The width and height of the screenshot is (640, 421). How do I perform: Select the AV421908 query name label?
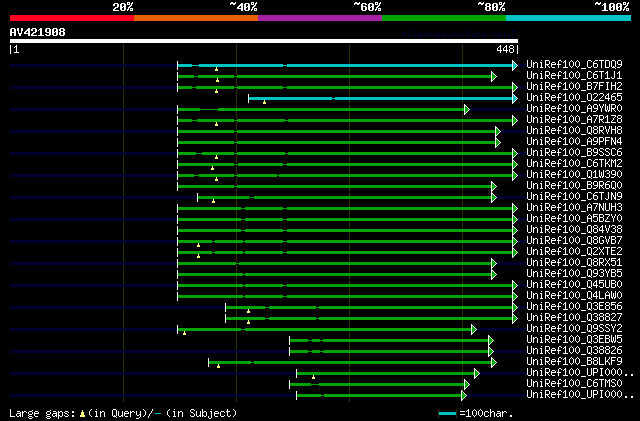[38, 32]
